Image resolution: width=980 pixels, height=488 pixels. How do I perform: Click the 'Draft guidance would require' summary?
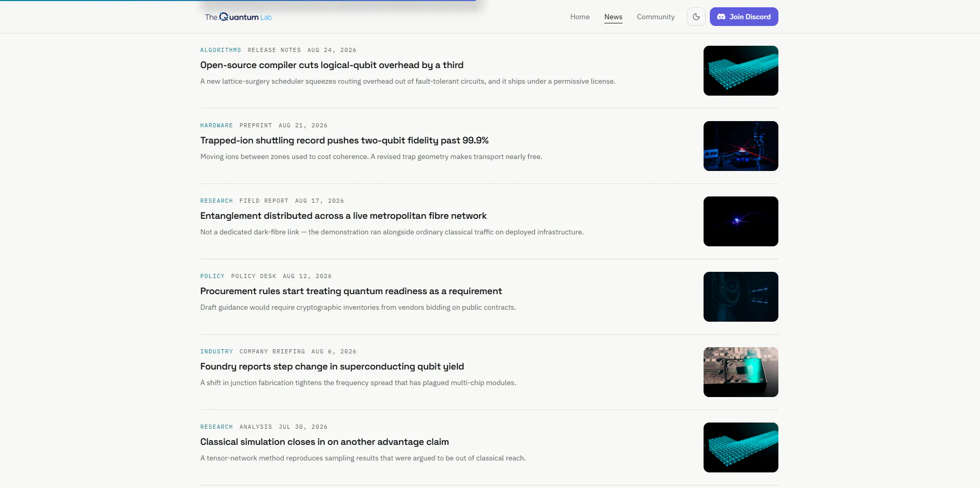pos(358,308)
